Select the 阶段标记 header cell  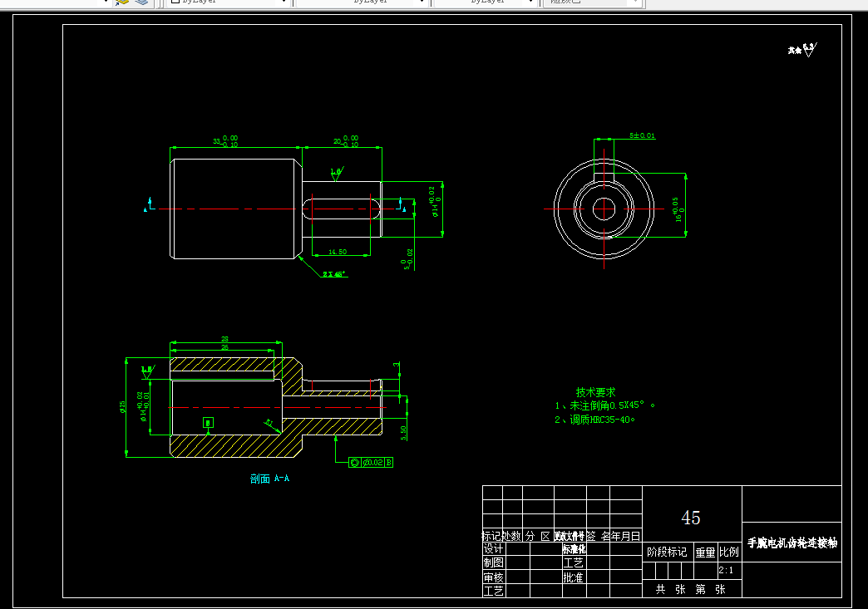(667, 552)
